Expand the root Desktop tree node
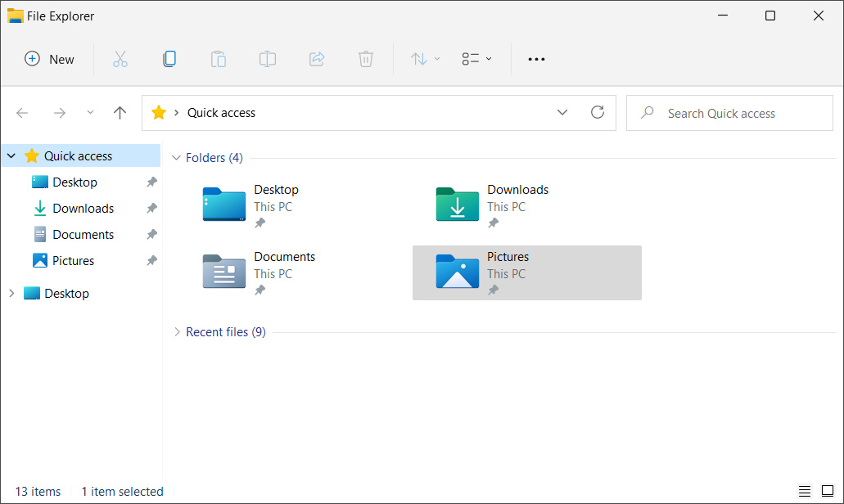Viewport: 844px width, 504px height. [11, 293]
